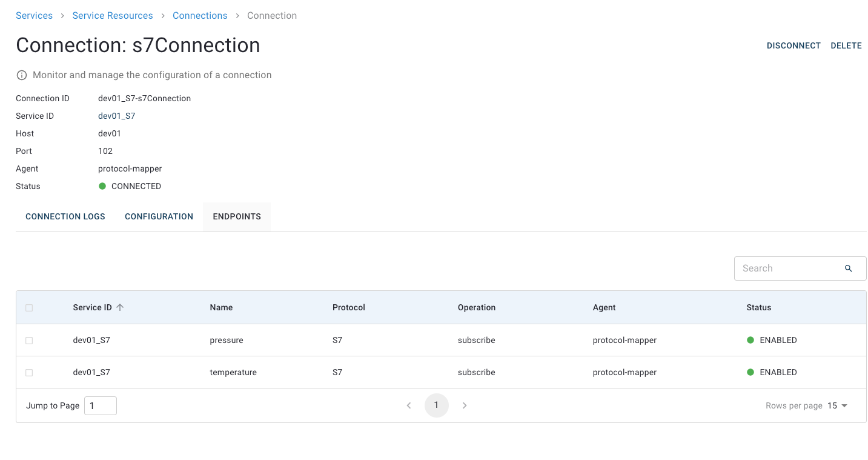Toggle the select-all checkbox in the table header

(x=29, y=308)
